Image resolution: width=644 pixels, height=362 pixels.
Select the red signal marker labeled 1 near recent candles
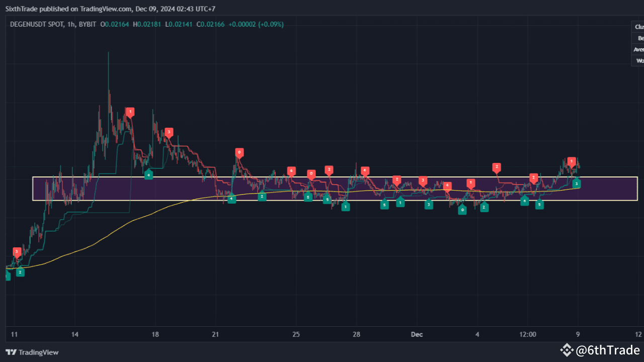[571, 161]
